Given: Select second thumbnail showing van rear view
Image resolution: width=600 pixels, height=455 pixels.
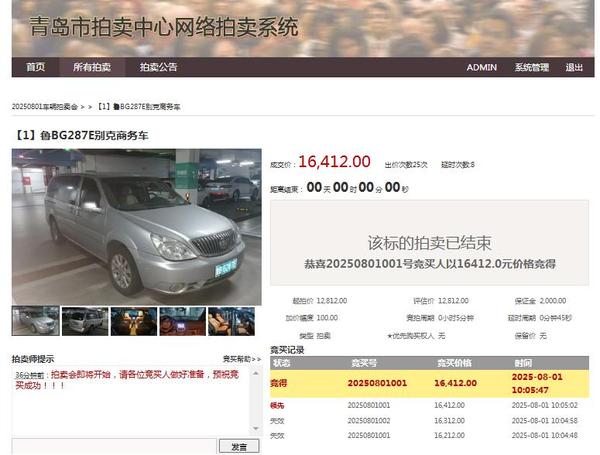Looking at the screenshot, I should 85,321.
